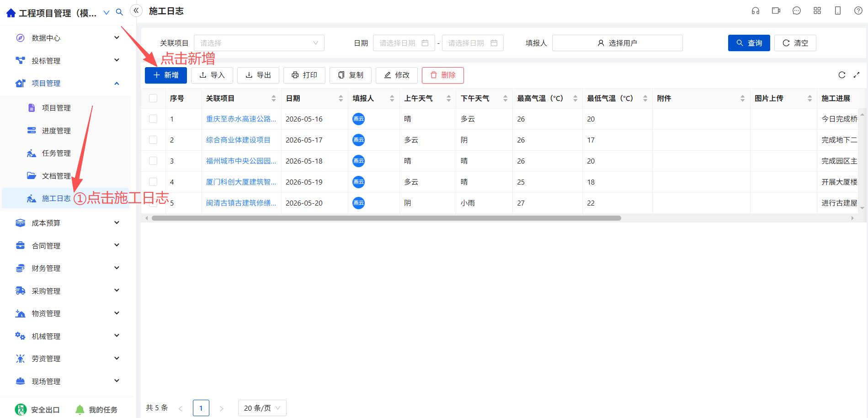
Task: Open the apps grid icon
Action: 817,11
